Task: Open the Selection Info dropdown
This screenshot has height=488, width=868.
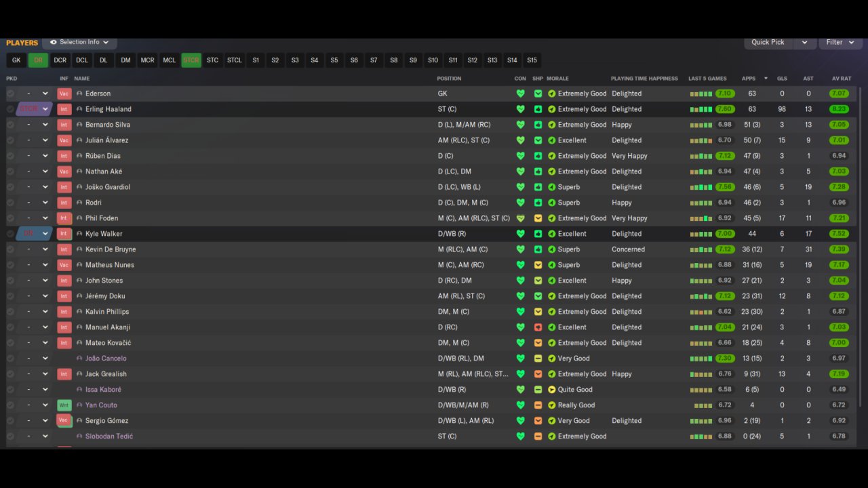Action: [x=79, y=42]
